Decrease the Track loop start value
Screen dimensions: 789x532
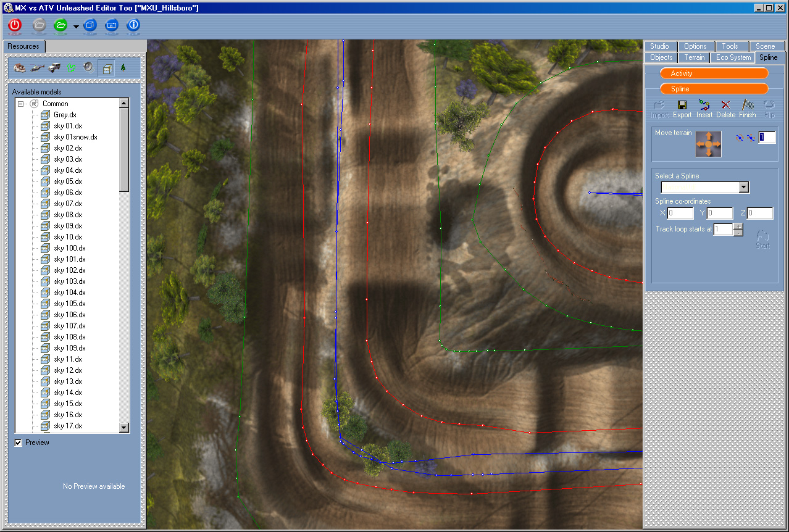pos(738,233)
